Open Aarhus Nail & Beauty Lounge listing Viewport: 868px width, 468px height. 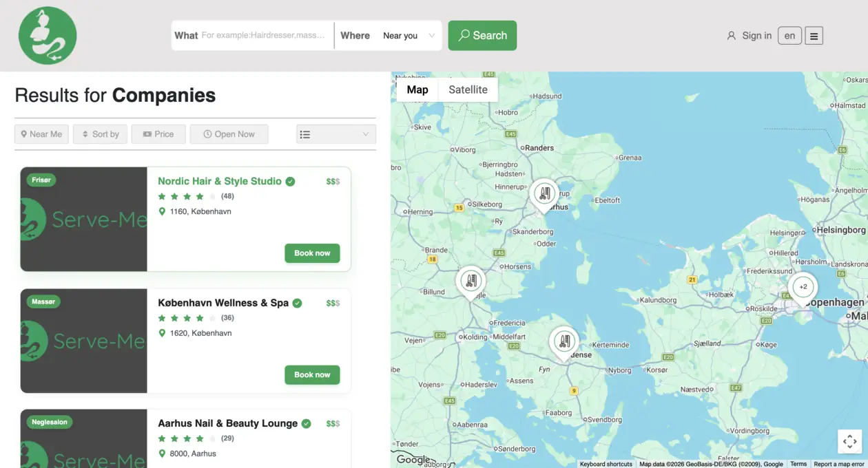228,423
